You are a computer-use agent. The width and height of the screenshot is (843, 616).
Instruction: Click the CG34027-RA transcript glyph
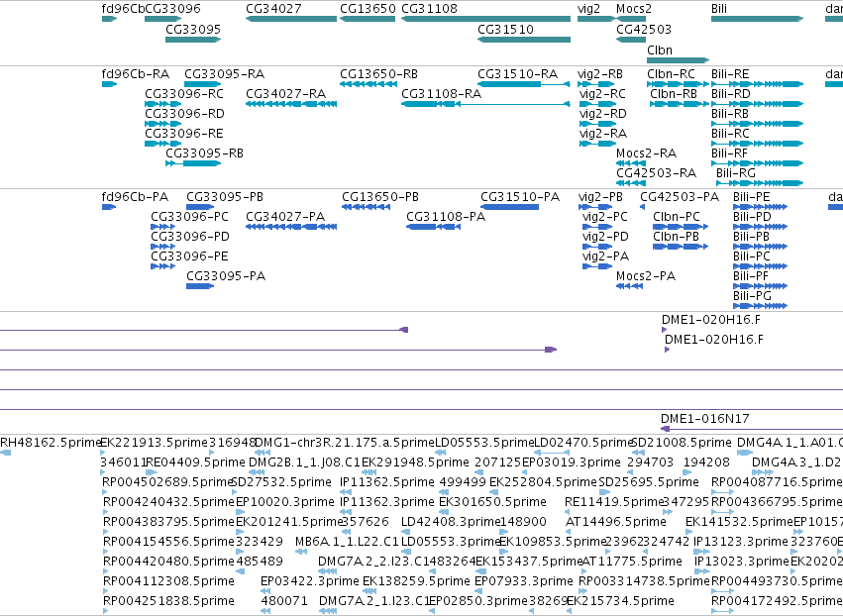(291, 104)
